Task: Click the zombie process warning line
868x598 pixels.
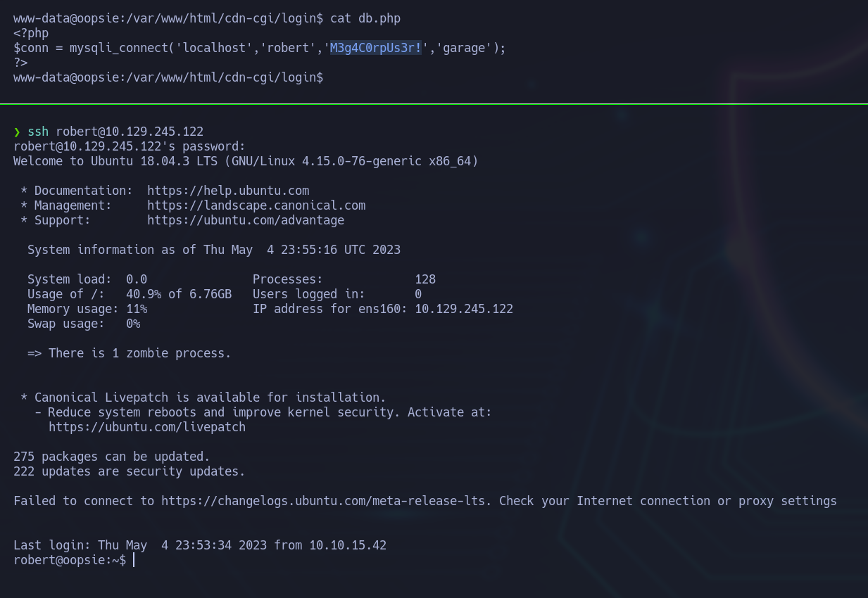Action: [130, 353]
